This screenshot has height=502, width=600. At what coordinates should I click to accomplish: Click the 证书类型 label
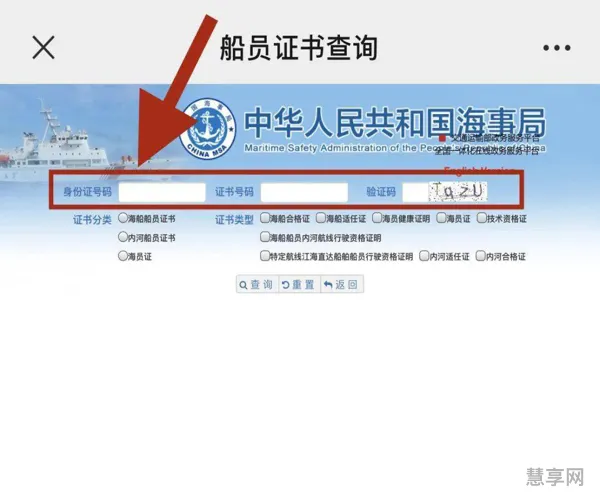pyautogui.click(x=234, y=220)
